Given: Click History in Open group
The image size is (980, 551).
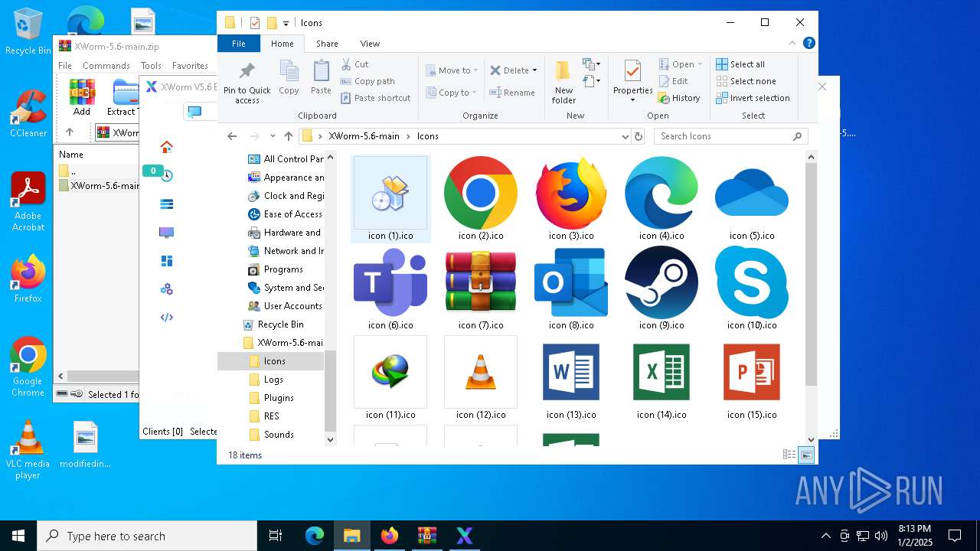Looking at the screenshot, I should [x=679, y=98].
